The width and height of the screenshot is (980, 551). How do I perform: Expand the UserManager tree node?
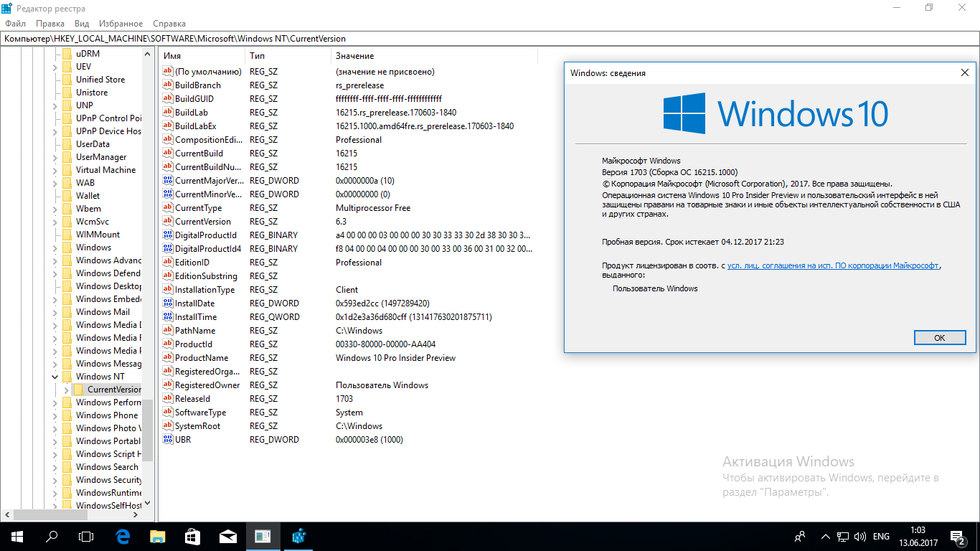click(55, 157)
